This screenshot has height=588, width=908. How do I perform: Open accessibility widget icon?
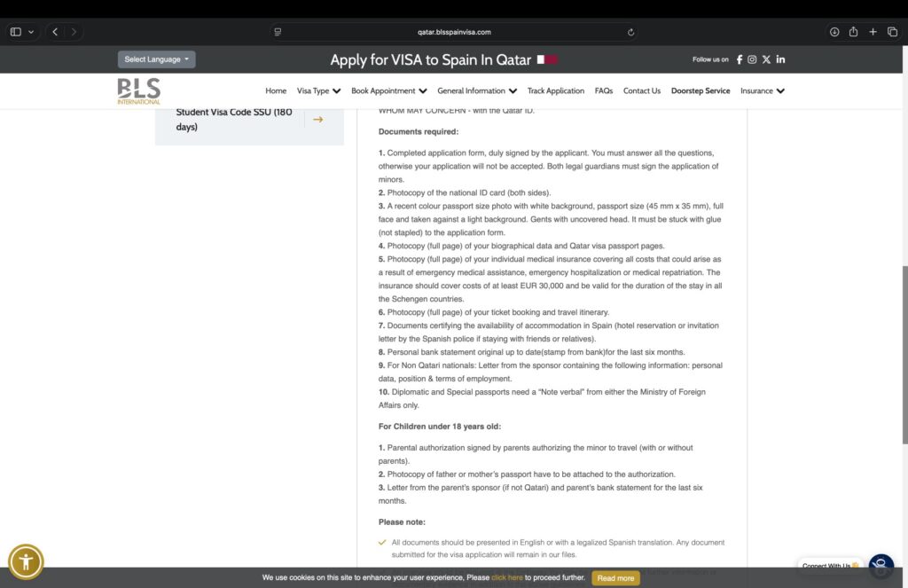tap(26, 561)
